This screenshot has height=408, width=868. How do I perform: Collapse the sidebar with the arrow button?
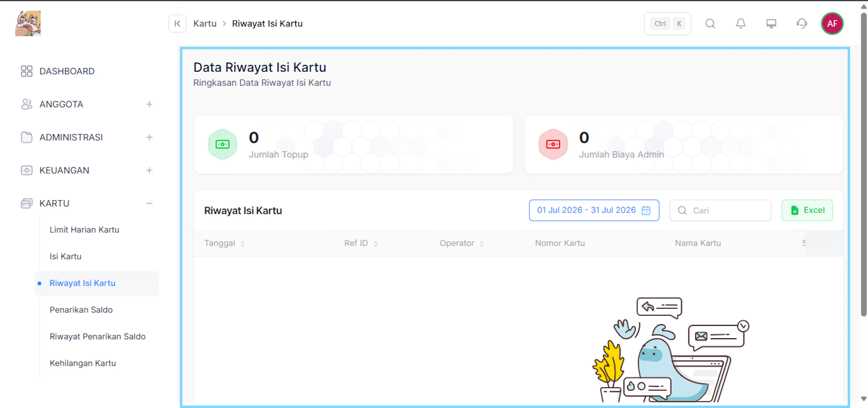tap(177, 23)
